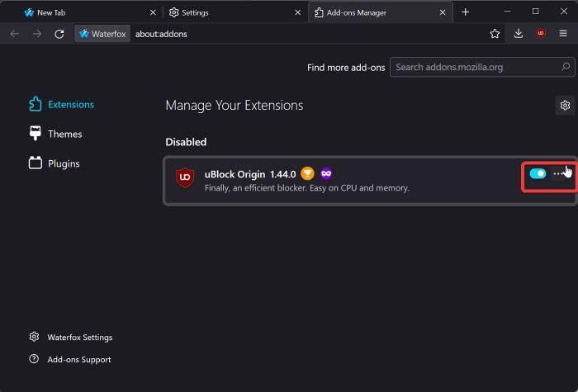Close the Settings tab
Image resolution: width=578 pixels, height=392 pixels.
tap(297, 12)
